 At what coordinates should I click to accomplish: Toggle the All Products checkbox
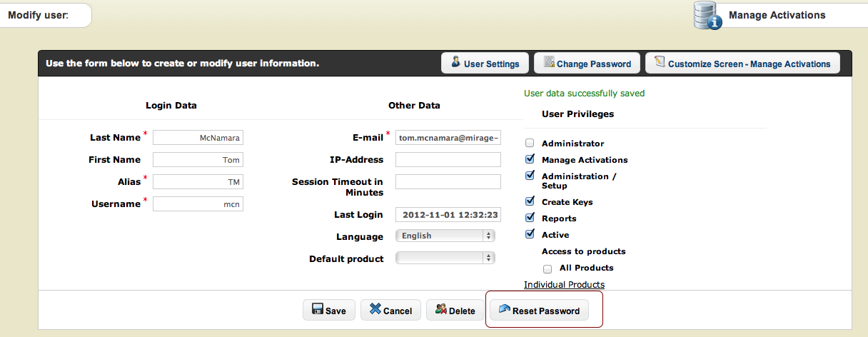point(547,268)
